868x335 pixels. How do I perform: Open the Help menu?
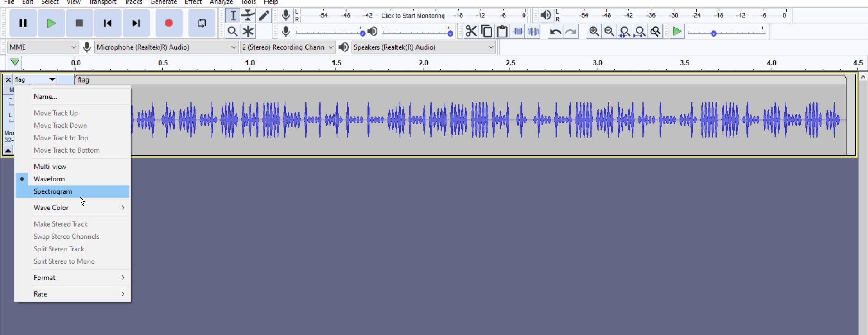coord(271,2)
